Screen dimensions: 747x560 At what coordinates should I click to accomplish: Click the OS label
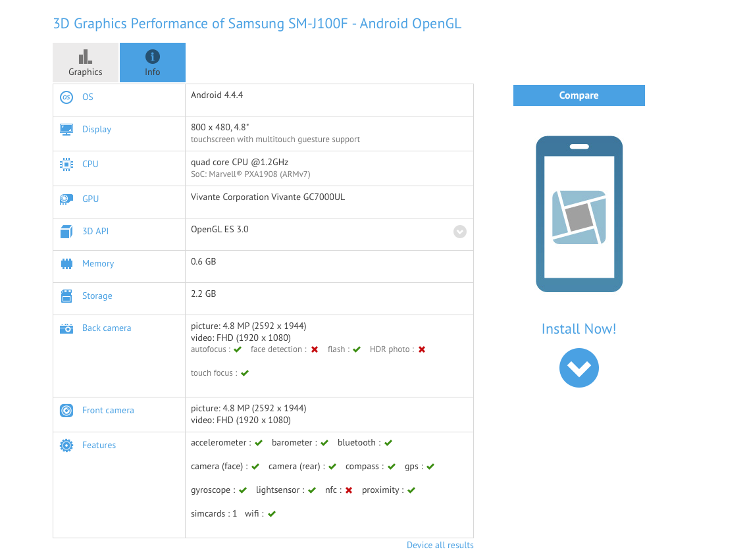tap(88, 97)
